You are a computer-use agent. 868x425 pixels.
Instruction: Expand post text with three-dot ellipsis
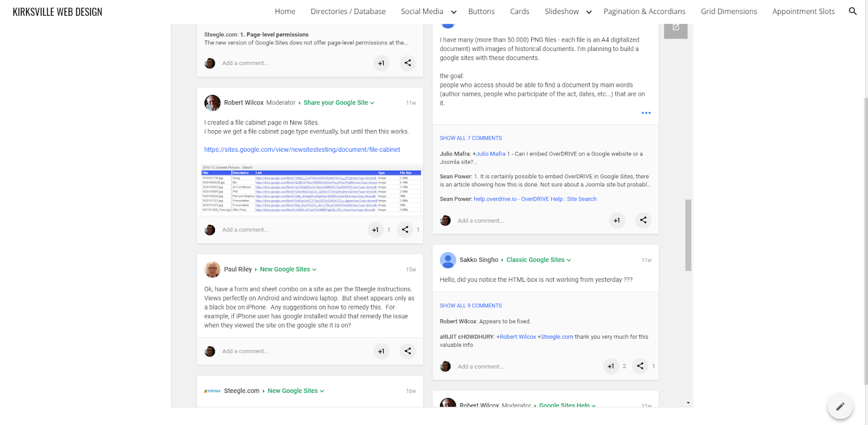(646, 113)
